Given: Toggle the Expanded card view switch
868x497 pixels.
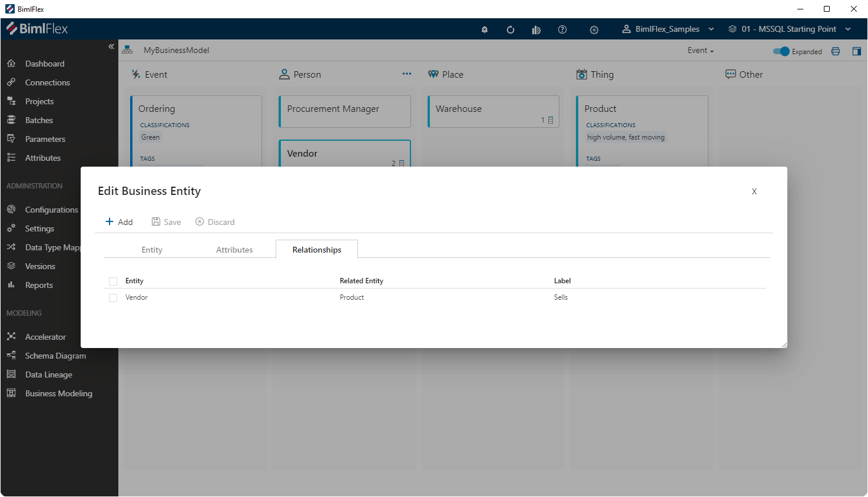Looking at the screenshot, I should pyautogui.click(x=782, y=51).
